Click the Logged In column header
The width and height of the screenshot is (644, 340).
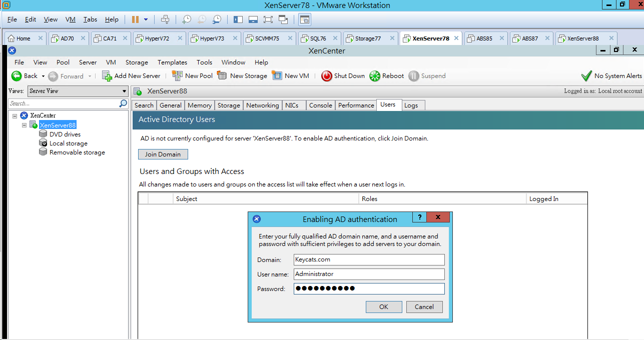[557, 198]
